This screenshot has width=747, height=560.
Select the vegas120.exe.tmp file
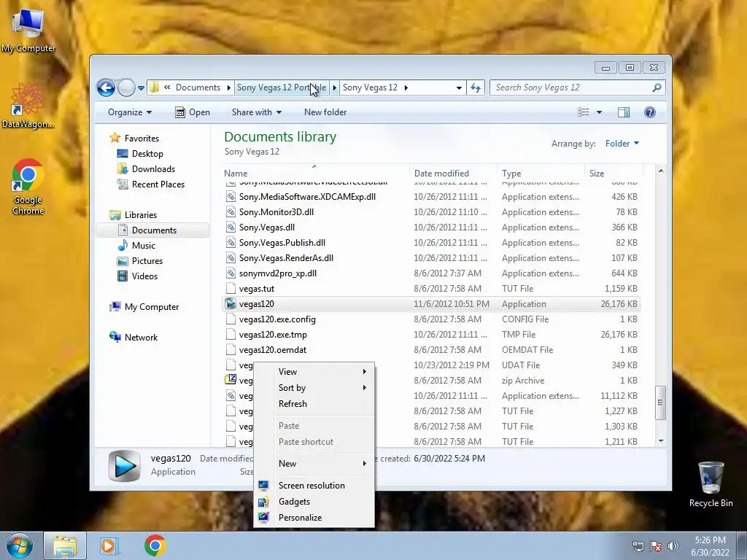(x=430, y=335)
